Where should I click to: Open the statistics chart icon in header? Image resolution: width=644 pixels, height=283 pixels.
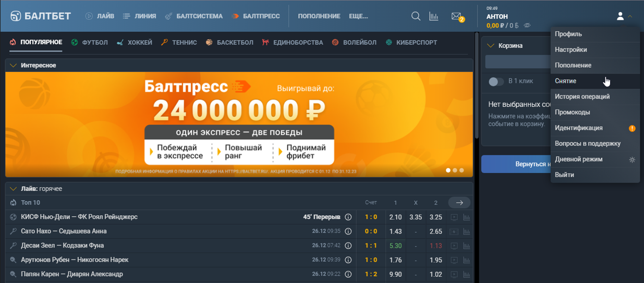coord(433,16)
